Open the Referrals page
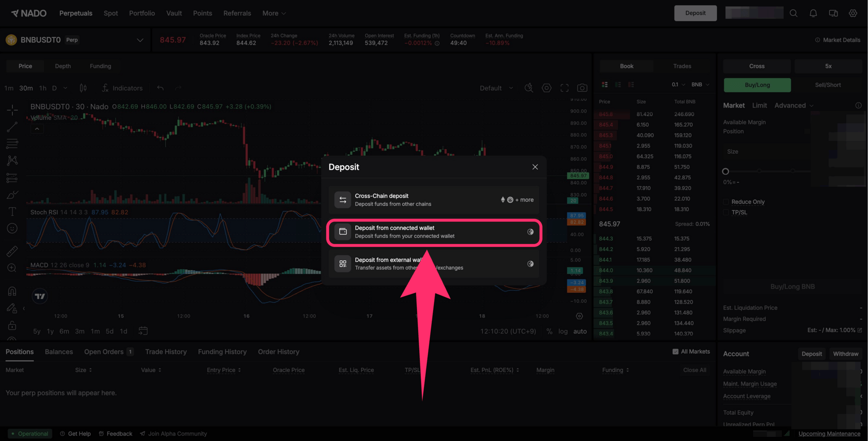Image resolution: width=868 pixels, height=441 pixels. point(237,13)
